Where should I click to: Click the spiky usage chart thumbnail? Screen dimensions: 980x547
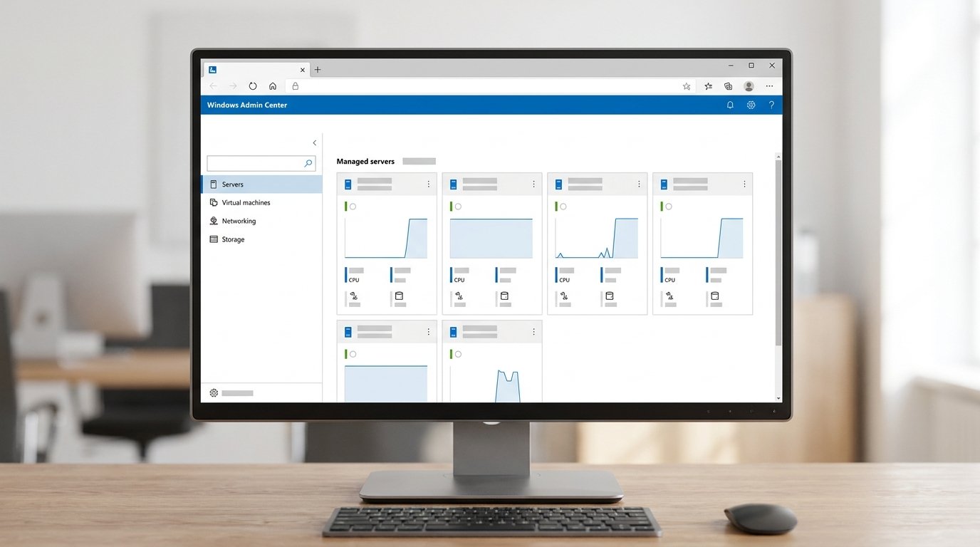click(597, 238)
